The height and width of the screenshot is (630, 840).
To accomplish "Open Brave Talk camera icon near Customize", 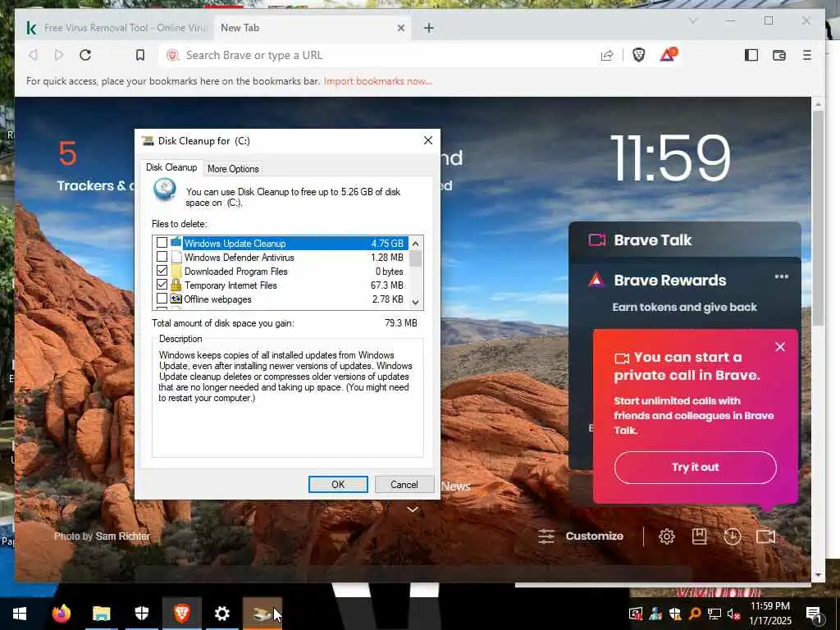I will (x=765, y=536).
